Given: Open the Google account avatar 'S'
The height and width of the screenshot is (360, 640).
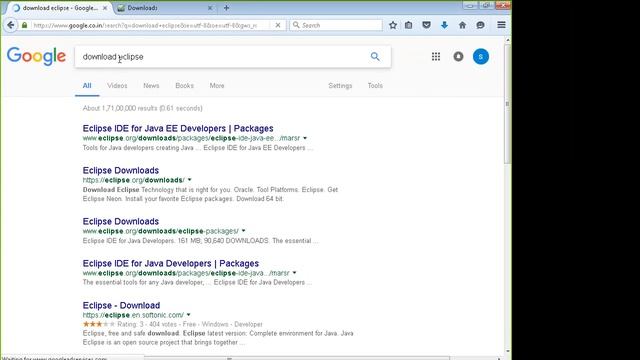Looking at the screenshot, I should [481, 57].
